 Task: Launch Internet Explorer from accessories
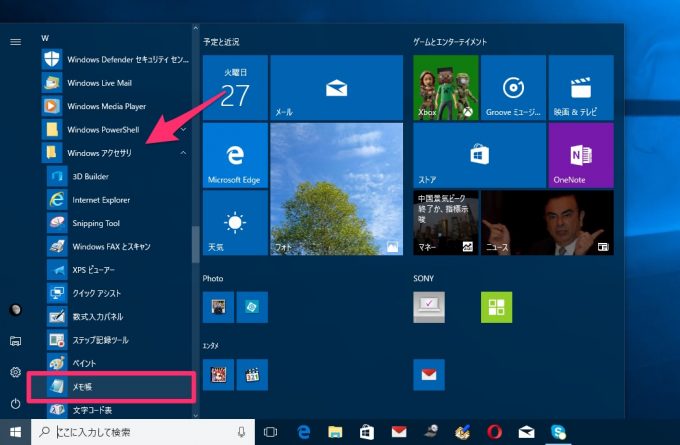[x=118, y=200]
